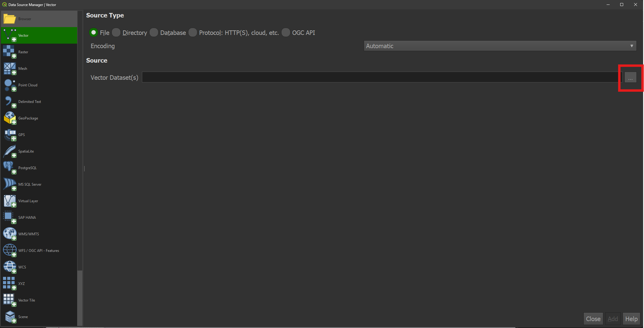Choose the Mesh layer icon
This screenshot has width=644, height=328.
click(9, 69)
